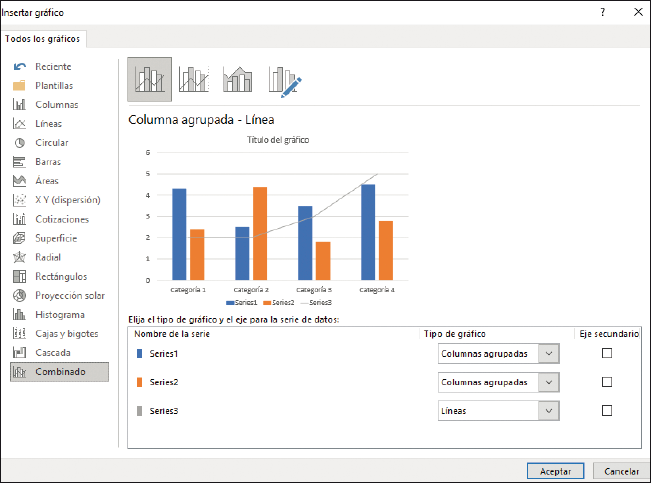Switch to Todos los gráficos tab
The width and height of the screenshot is (651, 483).
pos(43,39)
